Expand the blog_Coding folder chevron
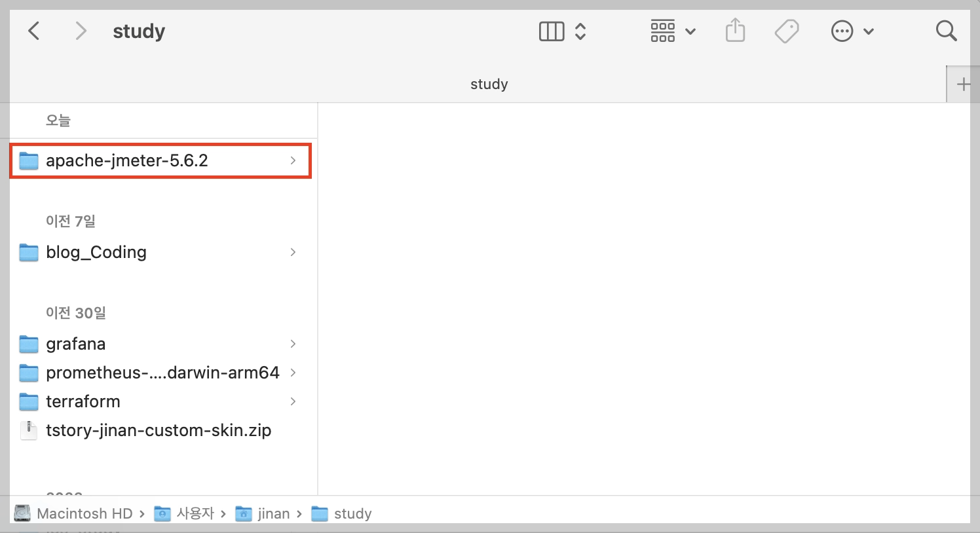 tap(293, 252)
